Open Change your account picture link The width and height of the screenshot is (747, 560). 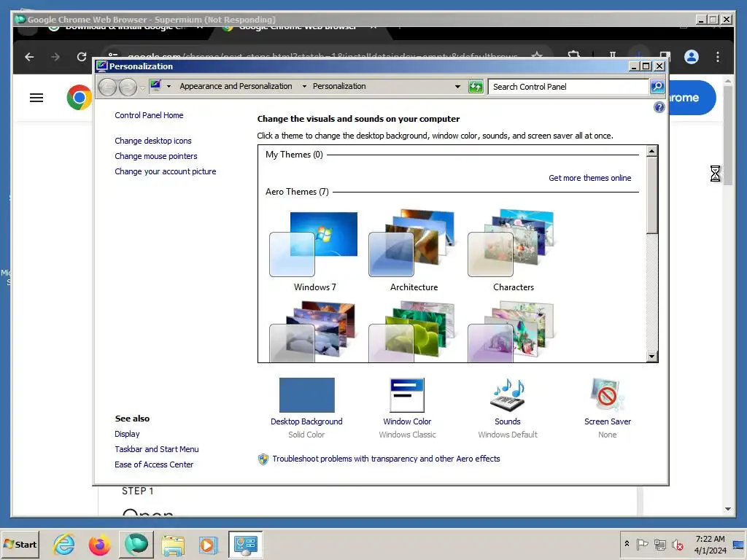166,171
